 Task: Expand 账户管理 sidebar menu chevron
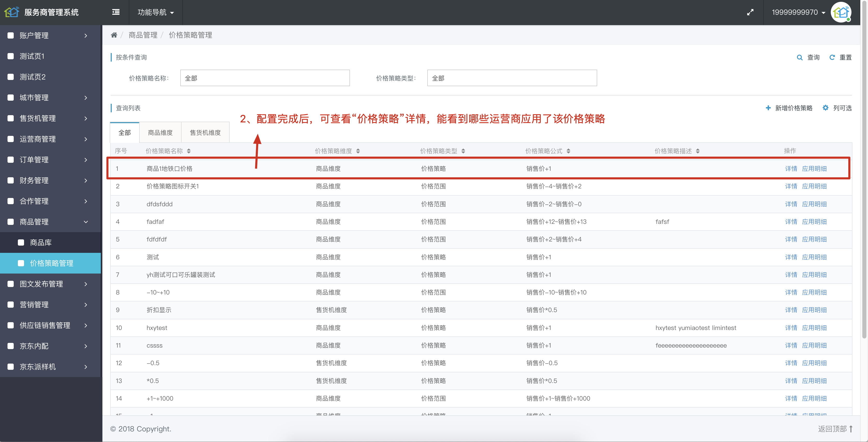click(86, 36)
